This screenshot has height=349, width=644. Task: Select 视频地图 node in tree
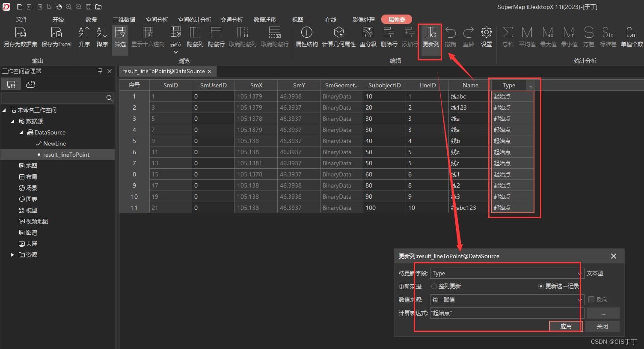(x=37, y=221)
